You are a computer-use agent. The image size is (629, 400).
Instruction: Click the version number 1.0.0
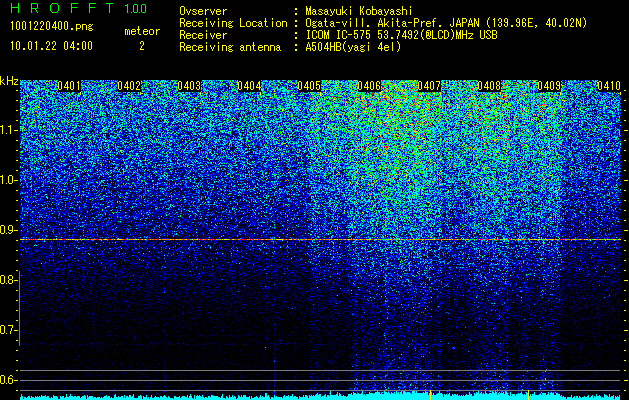point(136,8)
